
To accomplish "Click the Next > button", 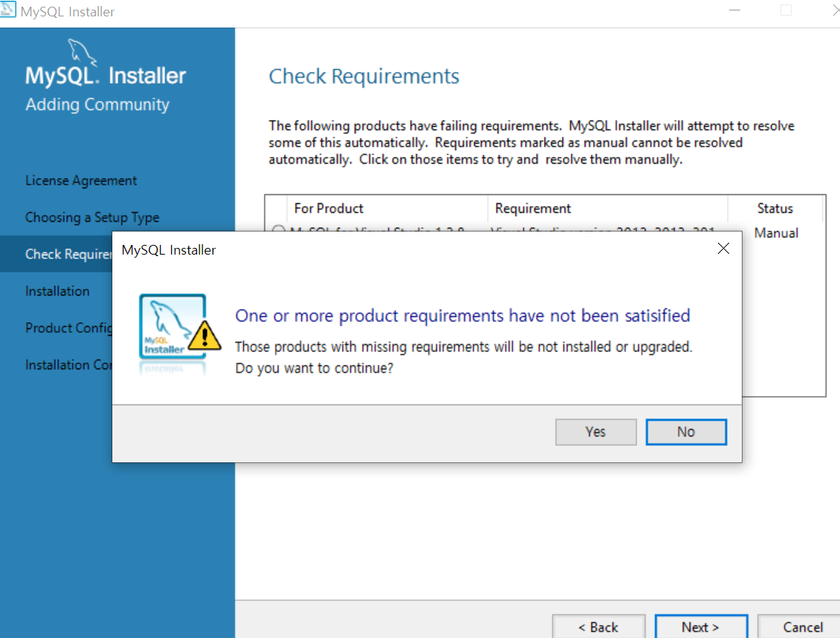I will 701,627.
